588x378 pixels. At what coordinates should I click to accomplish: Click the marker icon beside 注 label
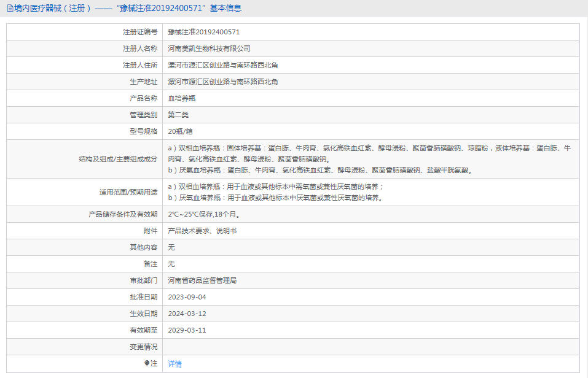coord(147,363)
